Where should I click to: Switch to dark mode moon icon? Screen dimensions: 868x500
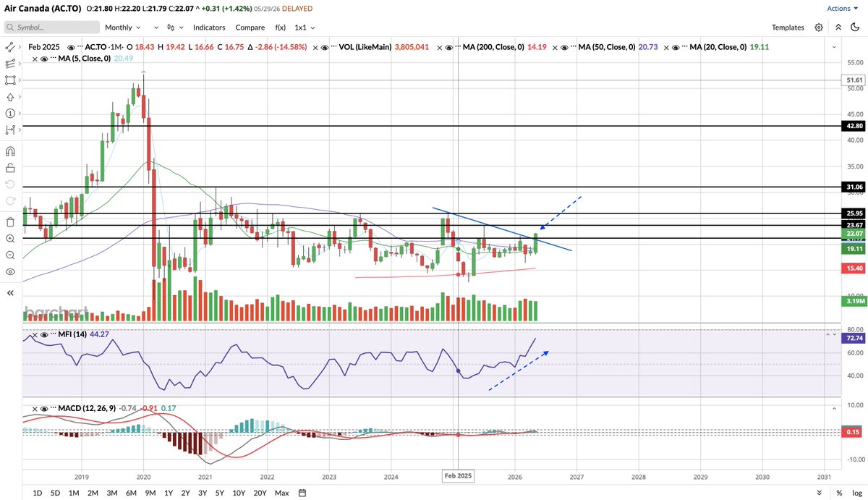[855, 27]
